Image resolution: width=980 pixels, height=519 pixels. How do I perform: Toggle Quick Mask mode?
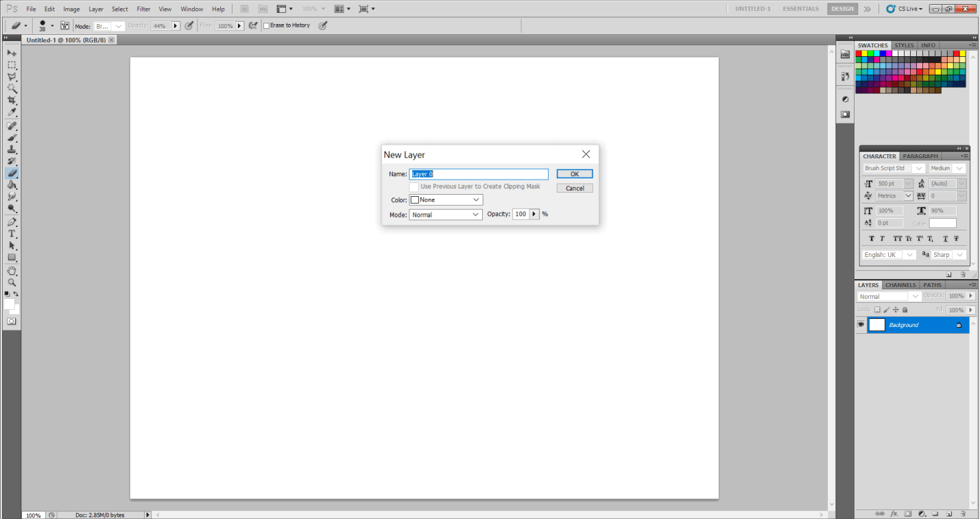click(12, 321)
